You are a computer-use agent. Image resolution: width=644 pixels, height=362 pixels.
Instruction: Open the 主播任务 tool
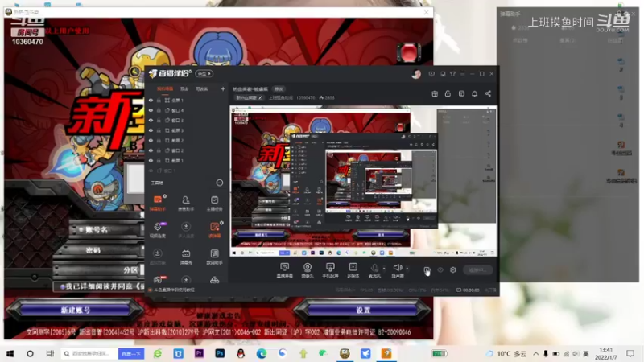click(214, 203)
